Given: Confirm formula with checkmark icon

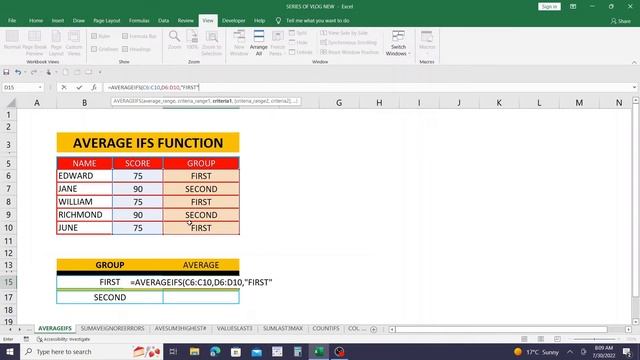Looking at the screenshot, I should pos(79,87).
